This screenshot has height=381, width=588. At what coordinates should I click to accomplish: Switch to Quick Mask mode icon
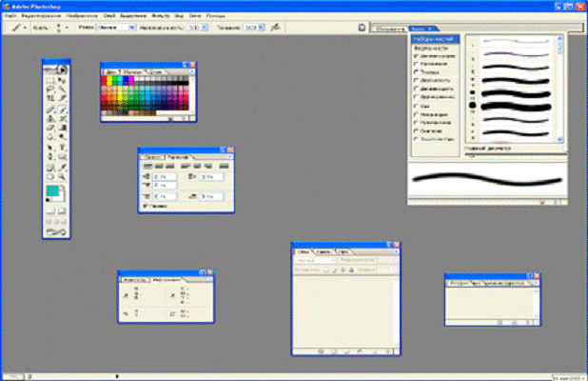tap(62, 211)
